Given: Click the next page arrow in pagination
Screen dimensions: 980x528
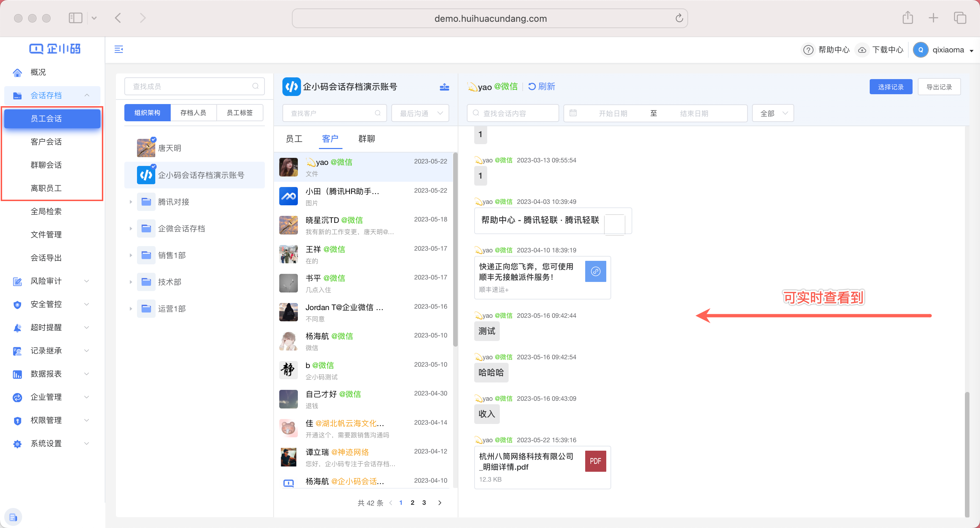Looking at the screenshot, I should coord(440,503).
